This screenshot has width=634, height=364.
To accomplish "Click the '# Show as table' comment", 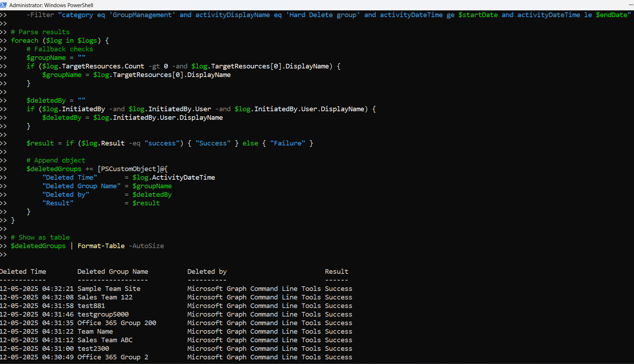I will [40, 237].
